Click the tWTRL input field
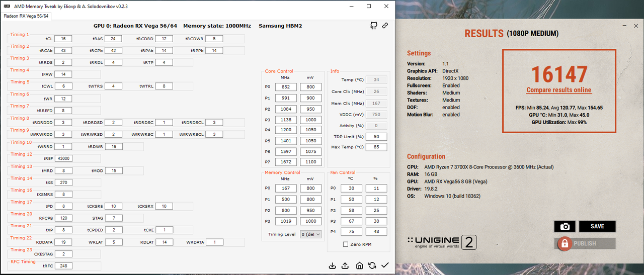 164,86
